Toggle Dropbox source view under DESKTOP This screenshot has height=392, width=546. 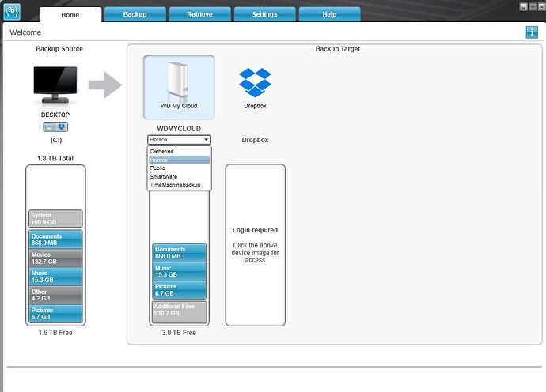coord(62,126)
